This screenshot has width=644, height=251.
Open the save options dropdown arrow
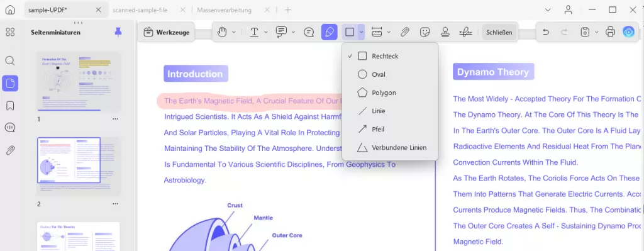[x=597, y=32]
